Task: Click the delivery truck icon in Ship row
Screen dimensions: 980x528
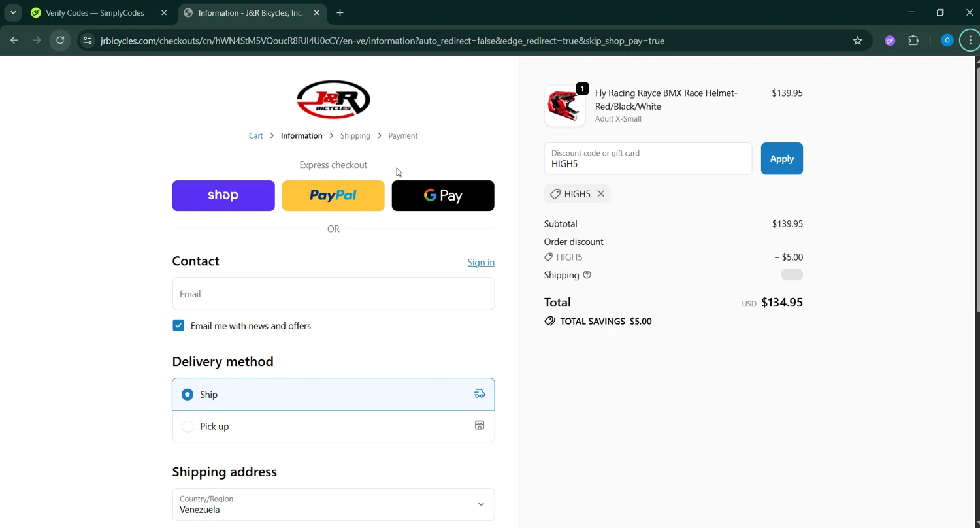Action: [x=480, y=394]
